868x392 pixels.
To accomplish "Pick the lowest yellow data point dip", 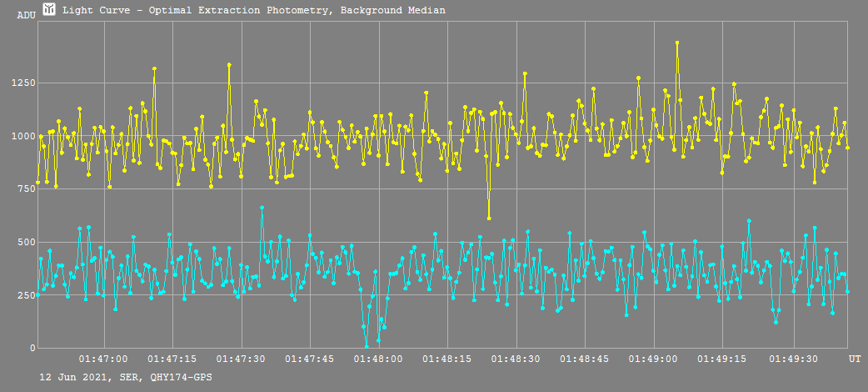I will tap(489, 219).
